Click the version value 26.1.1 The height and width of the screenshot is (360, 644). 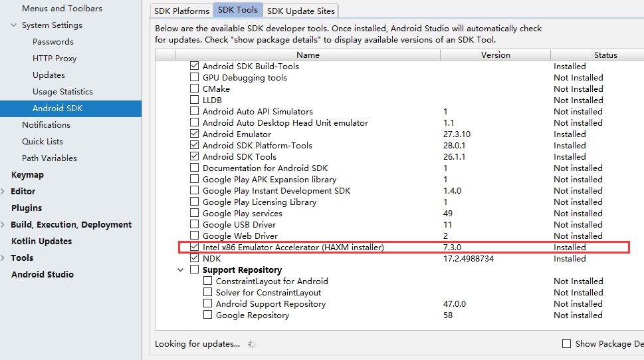[454, 157]
